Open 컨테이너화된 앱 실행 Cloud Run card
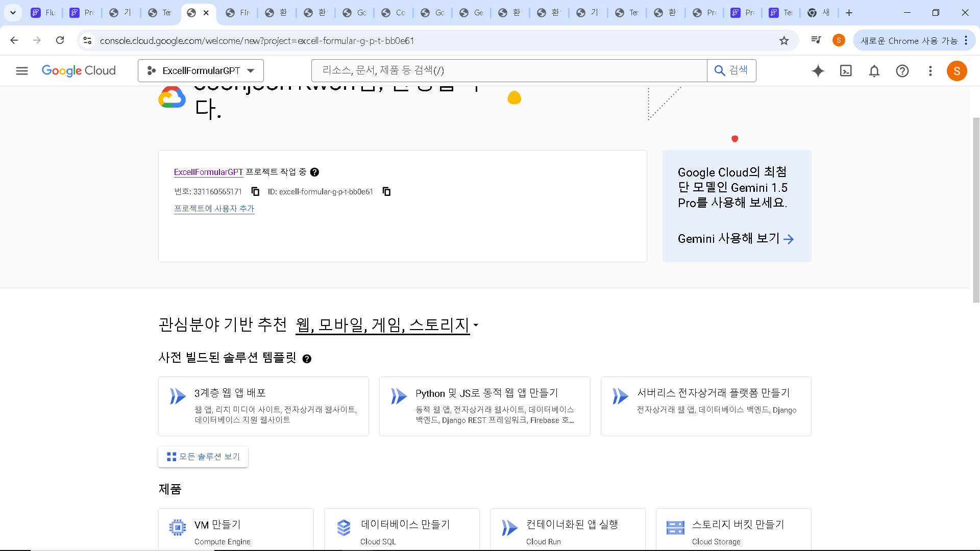980x551 pixels. pos(568,529)
